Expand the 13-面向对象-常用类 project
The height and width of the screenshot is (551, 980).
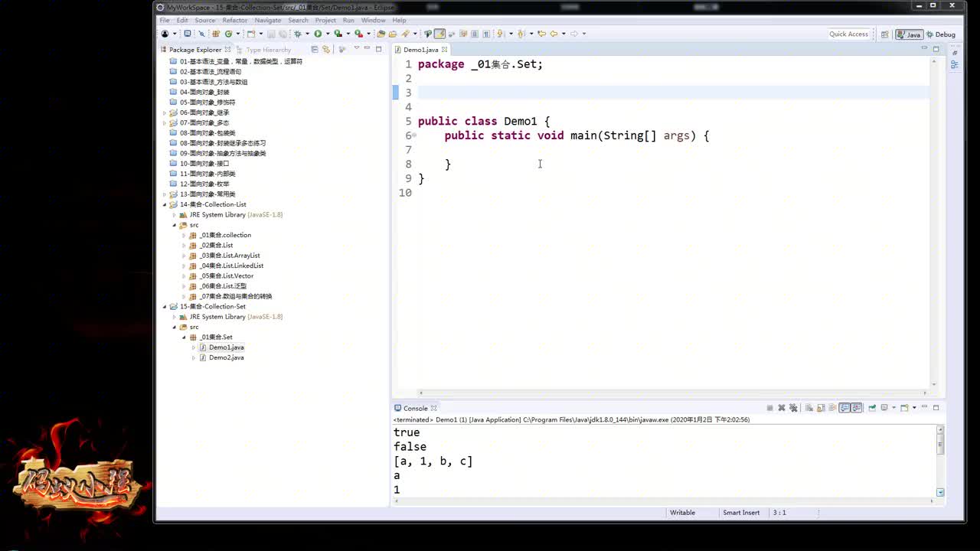pyautogui.click(x=165, y=194)
